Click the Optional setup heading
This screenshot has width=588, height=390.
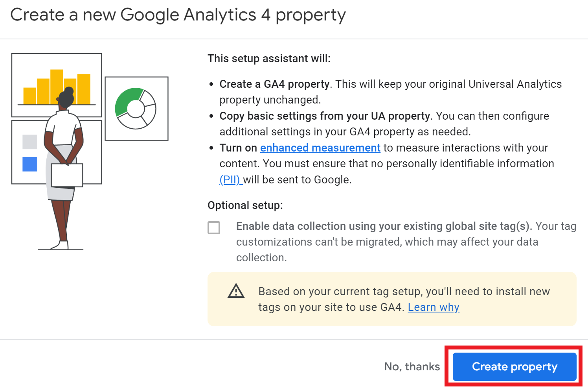(245, 205)
